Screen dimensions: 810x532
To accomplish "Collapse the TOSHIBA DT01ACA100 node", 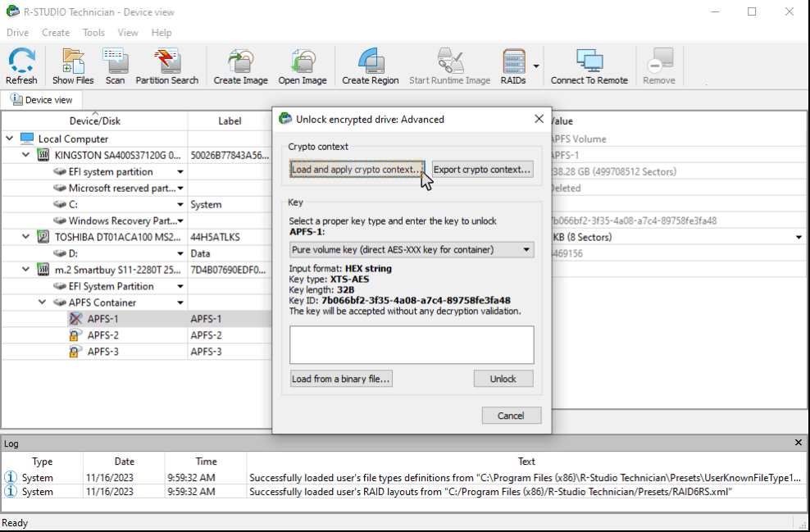I will pos(26,237).
